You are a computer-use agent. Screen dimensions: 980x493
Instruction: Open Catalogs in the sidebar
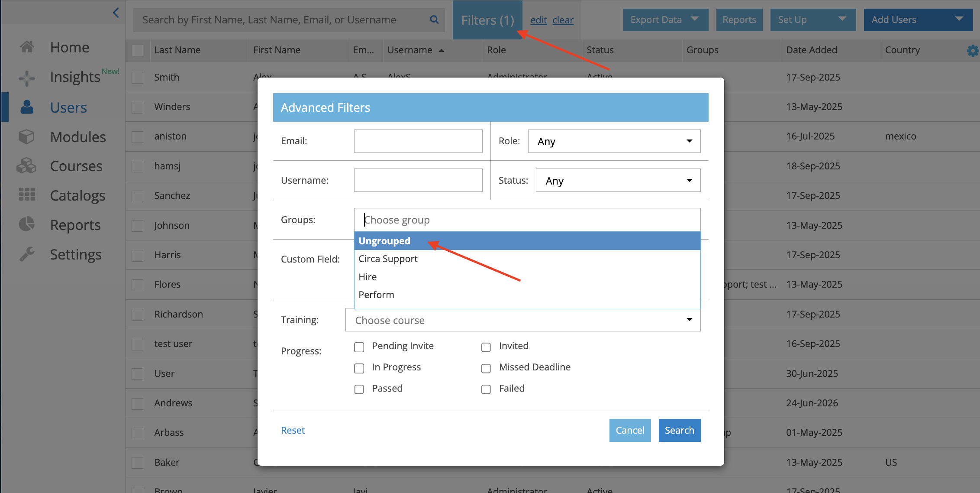tap(77, 196)
